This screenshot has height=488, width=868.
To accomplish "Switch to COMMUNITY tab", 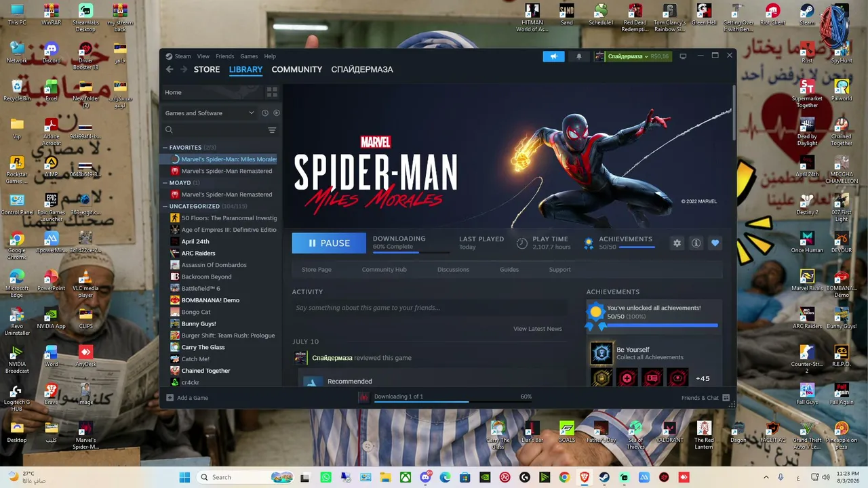I will click(297, 69).
